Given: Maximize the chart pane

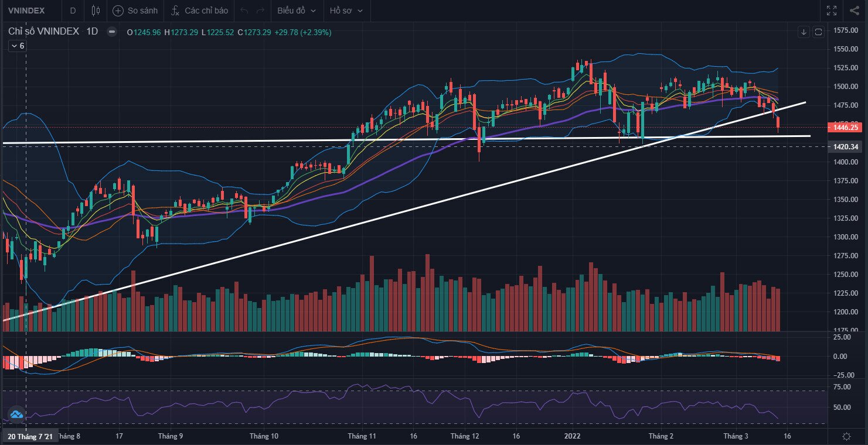Looking at the screenshot, I should point(818,32).
